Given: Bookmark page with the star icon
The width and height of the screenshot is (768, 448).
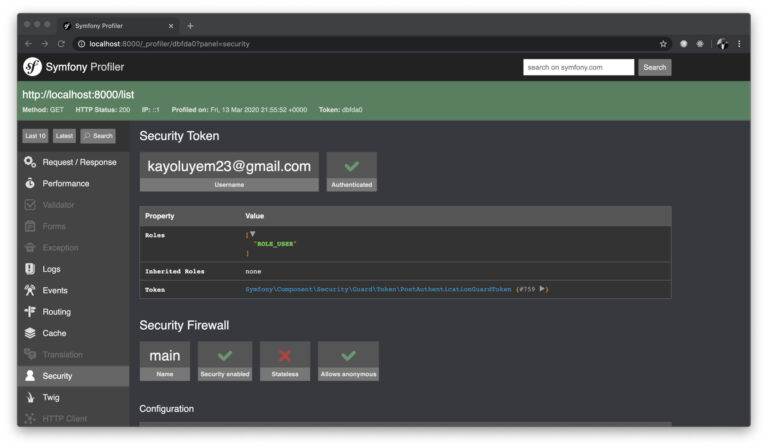Looking at the screenshot, I should (663, 44).
